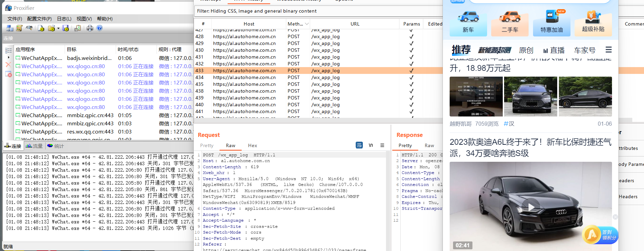Open Request pane hamburger options menu

tap(382, 145)
